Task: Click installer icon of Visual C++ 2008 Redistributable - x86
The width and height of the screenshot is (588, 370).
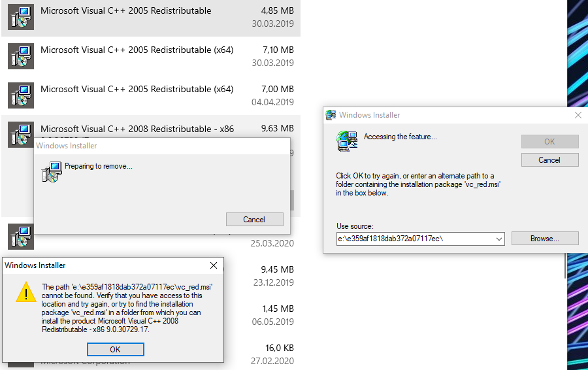Action: click(x=21, y=135)
